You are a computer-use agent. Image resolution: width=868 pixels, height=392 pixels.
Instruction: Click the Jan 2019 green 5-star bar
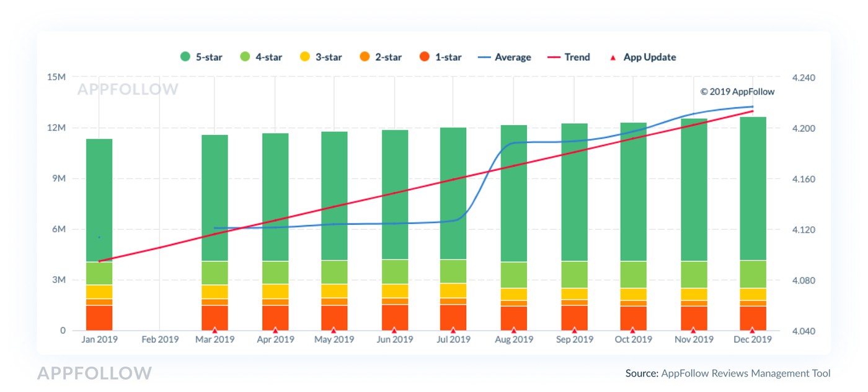coord(99,198)
